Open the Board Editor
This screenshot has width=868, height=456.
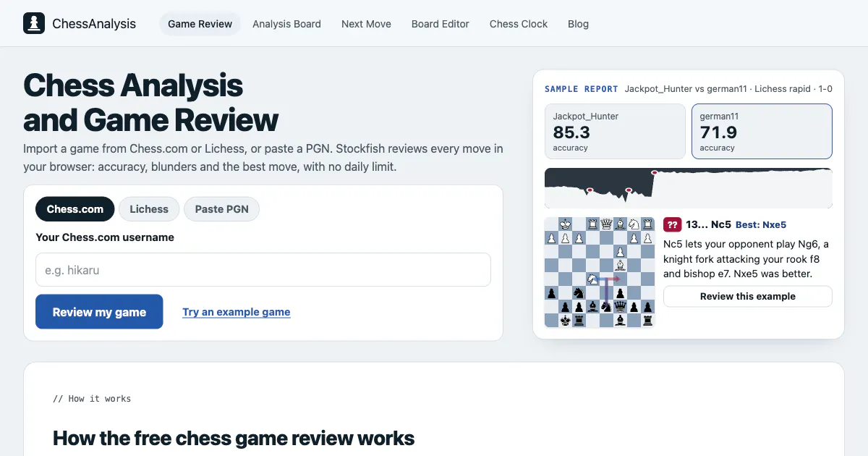click(441, 24)
